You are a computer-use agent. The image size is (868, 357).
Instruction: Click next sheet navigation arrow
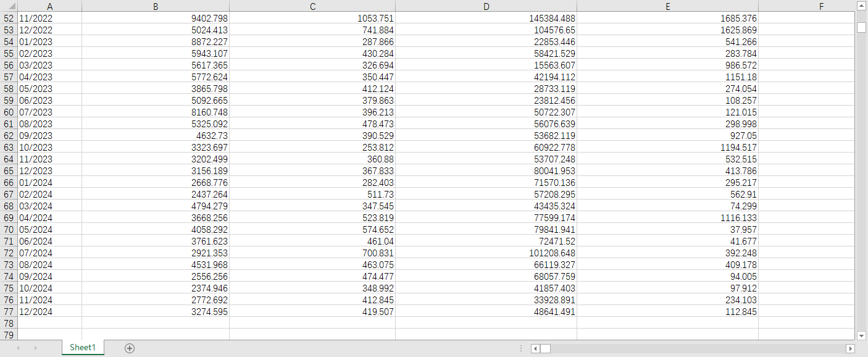pos(35,348)
